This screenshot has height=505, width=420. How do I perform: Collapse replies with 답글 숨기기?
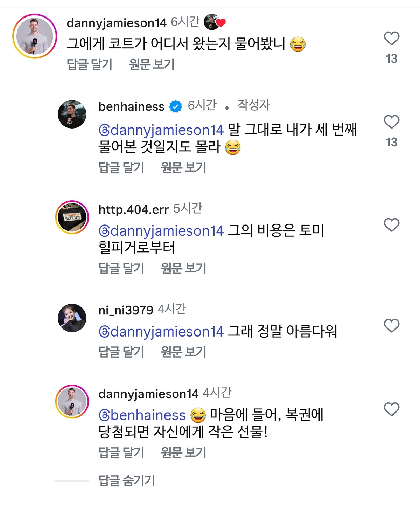pyautogui.click(x=127, y=480)
